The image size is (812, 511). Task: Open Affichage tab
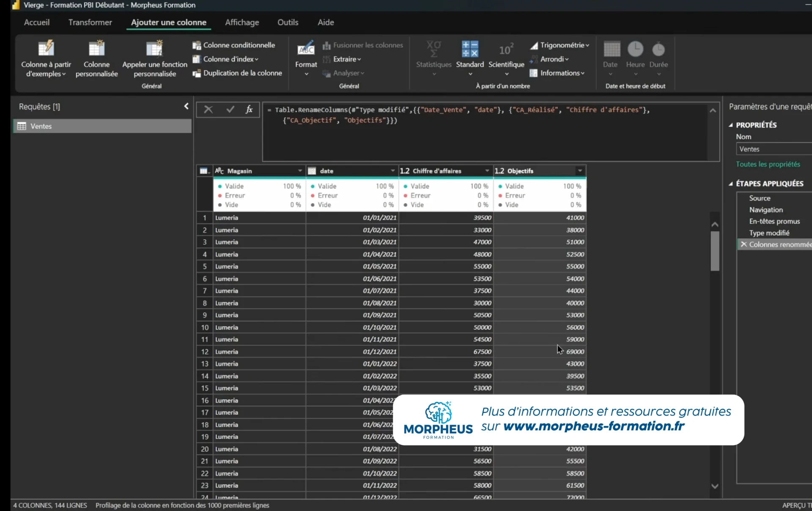242,22
